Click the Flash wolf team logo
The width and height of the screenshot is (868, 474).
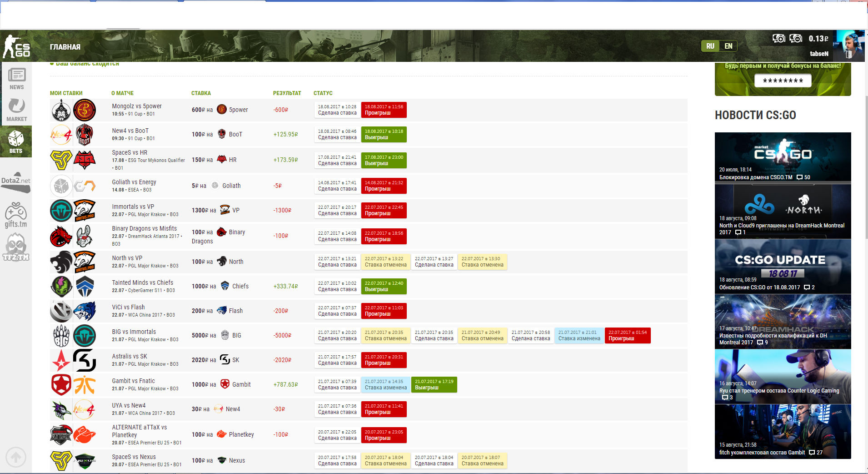[x=85, y=311]
